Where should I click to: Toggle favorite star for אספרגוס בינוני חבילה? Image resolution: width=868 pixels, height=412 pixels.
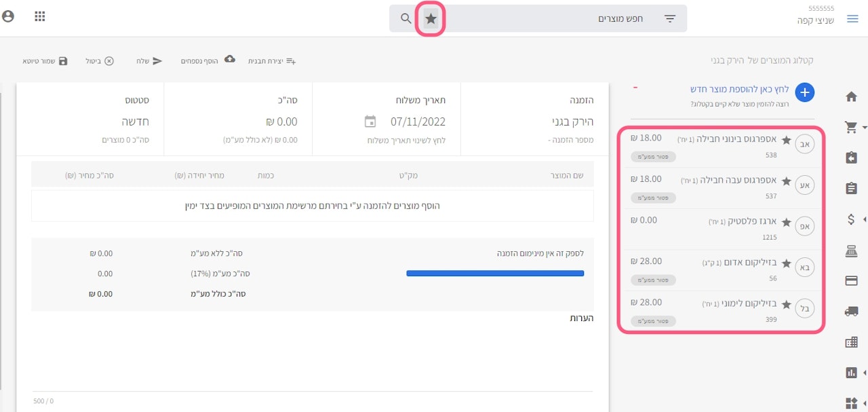(787, 141)
